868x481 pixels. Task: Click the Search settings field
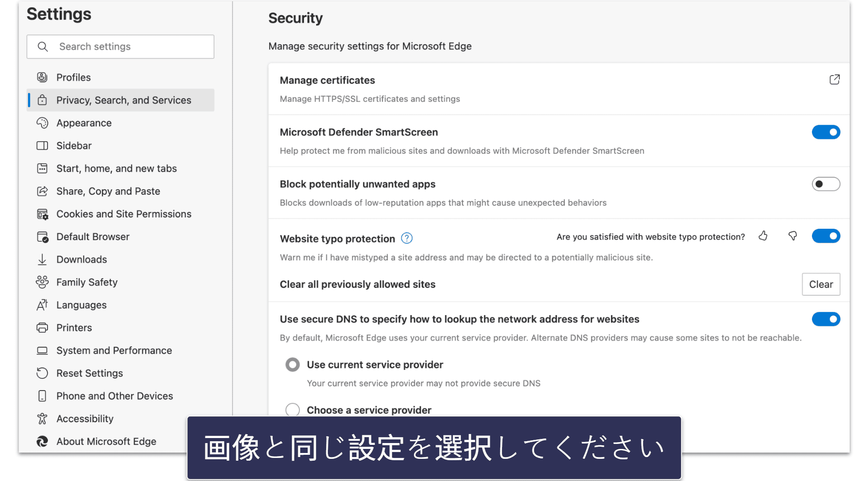[120, 47]
